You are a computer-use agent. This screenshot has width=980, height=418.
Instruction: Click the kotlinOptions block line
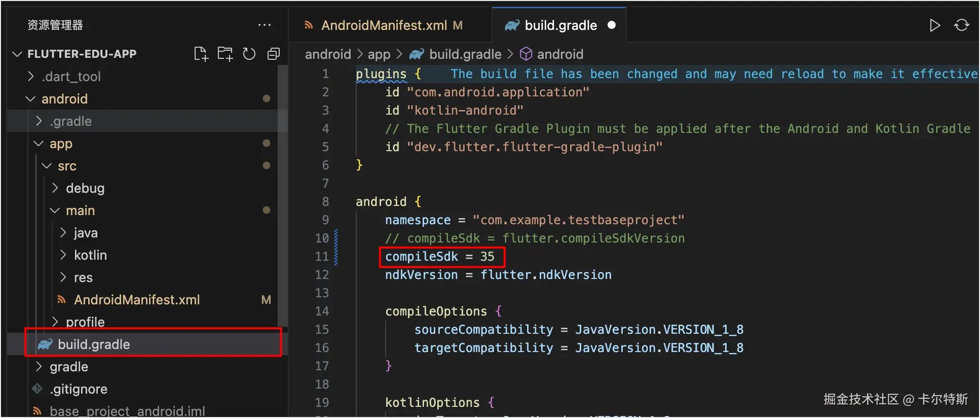[x=439, y=402]
